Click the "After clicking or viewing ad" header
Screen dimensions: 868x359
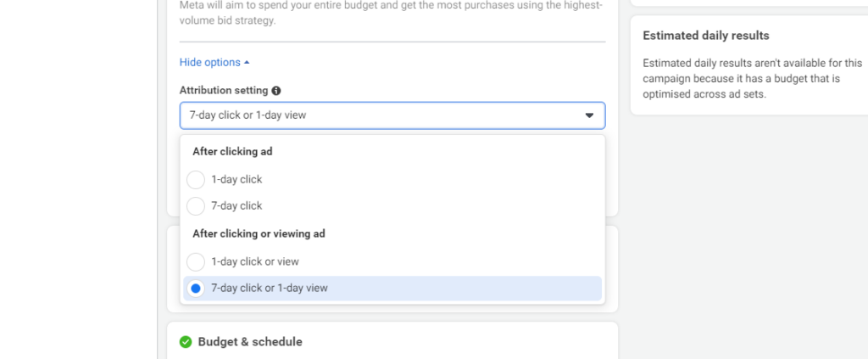259,233
